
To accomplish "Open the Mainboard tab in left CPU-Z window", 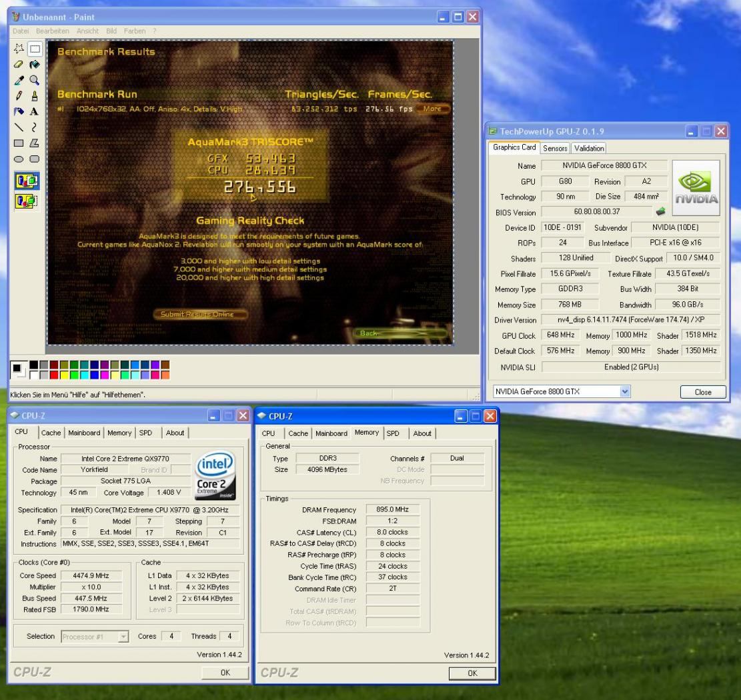I will [85, 433].
